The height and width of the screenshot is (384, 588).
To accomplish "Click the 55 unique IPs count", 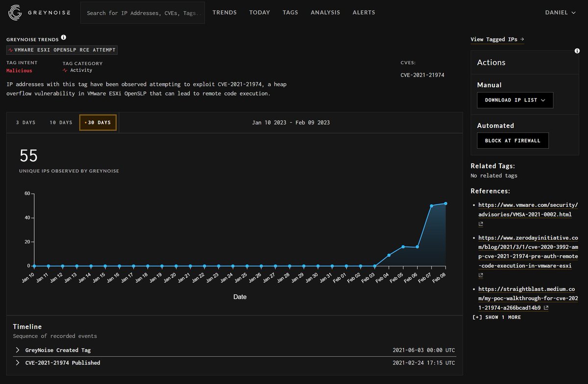I will tap(28, 156).
